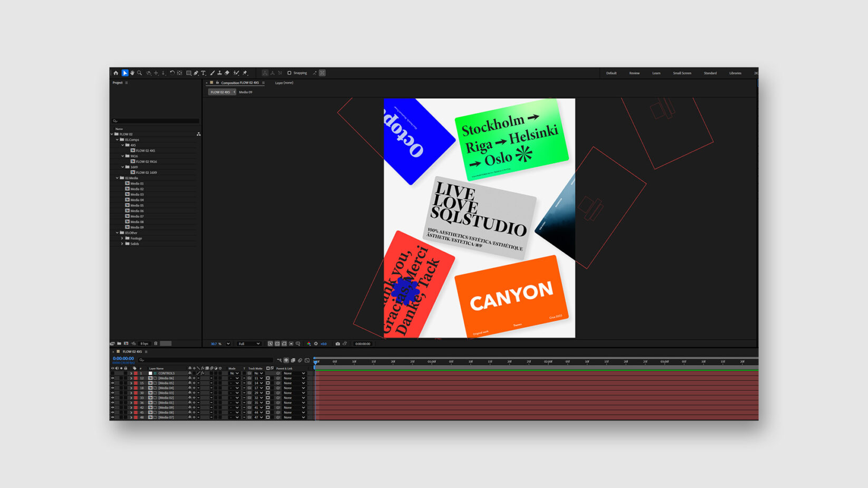868x488 pixels.
Task: Hide the Media 09 layer eye
Action: pyautogui.click(x=112, y=407)
